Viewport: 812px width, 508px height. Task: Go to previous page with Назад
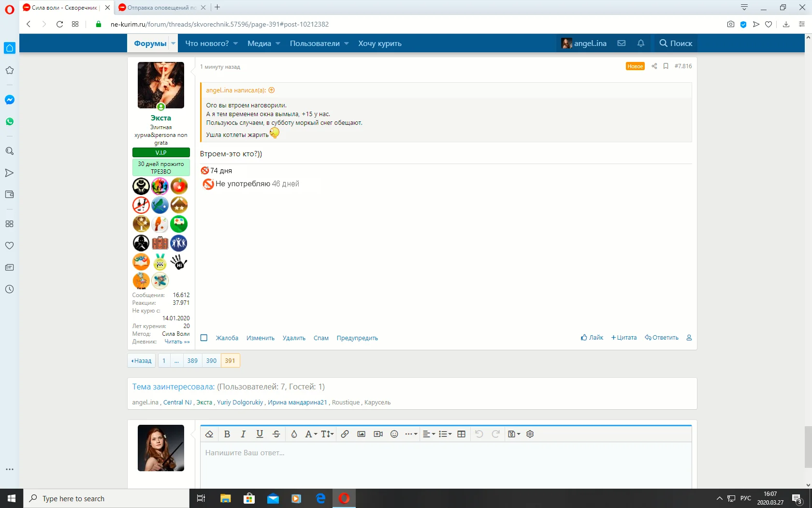(x=142, y=360)
